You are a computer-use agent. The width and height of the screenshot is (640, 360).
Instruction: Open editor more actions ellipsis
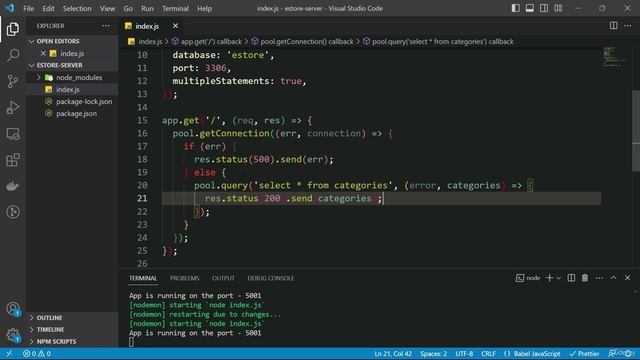tap(628, 26)
